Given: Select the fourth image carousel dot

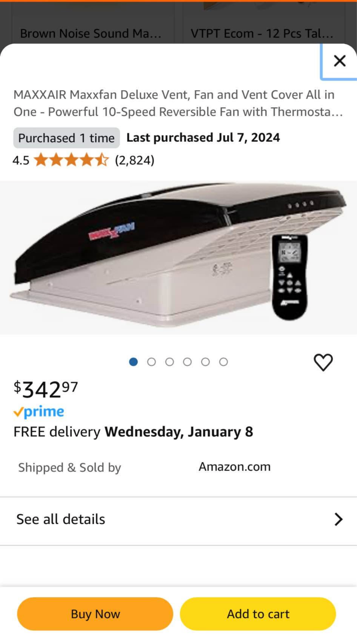Looking at the screenshot, I should coord(187,362).
